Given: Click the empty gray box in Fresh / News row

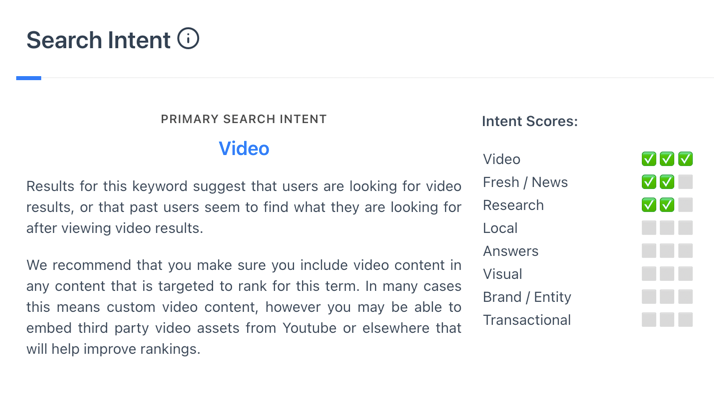Looking at the screenshot, I should 685,182.
